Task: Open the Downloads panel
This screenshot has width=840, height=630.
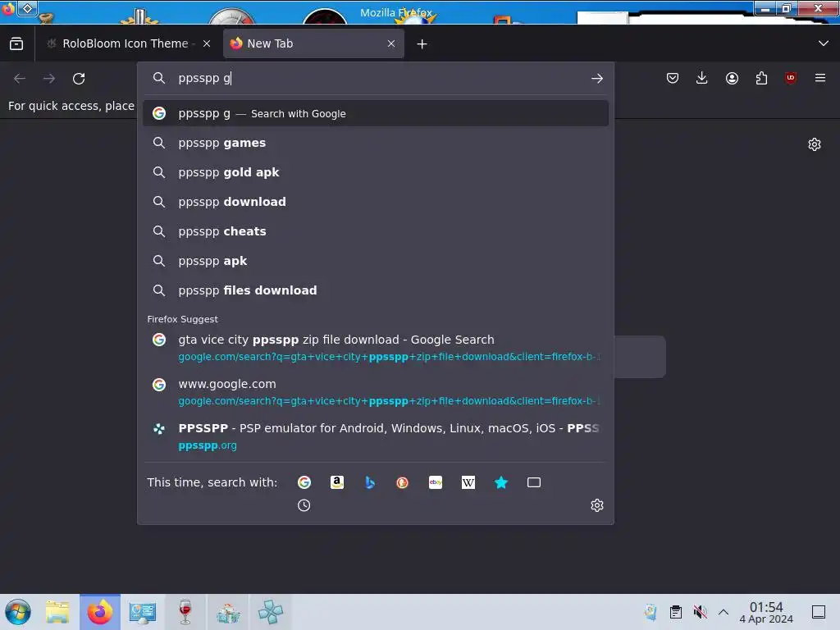Action: 702,78
